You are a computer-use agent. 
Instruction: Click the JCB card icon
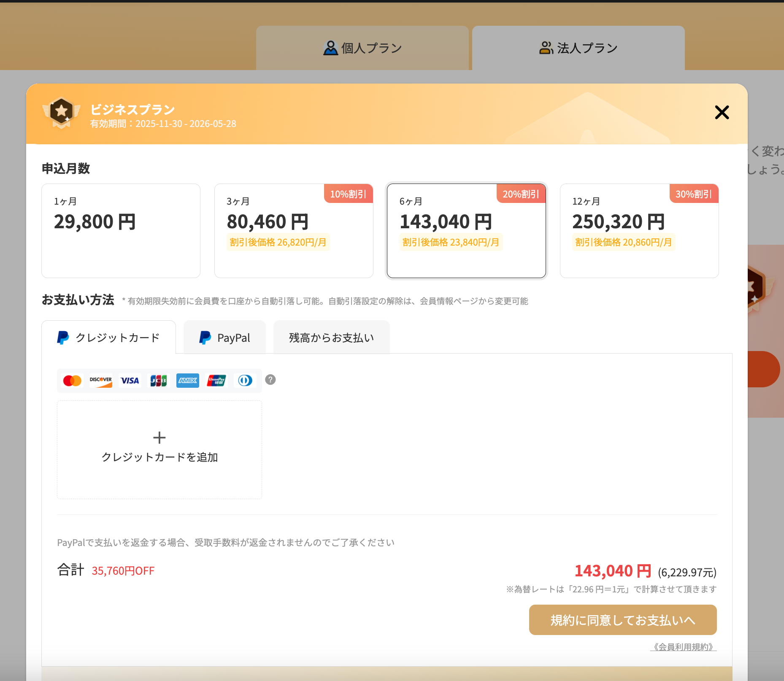tap(159, 381)
